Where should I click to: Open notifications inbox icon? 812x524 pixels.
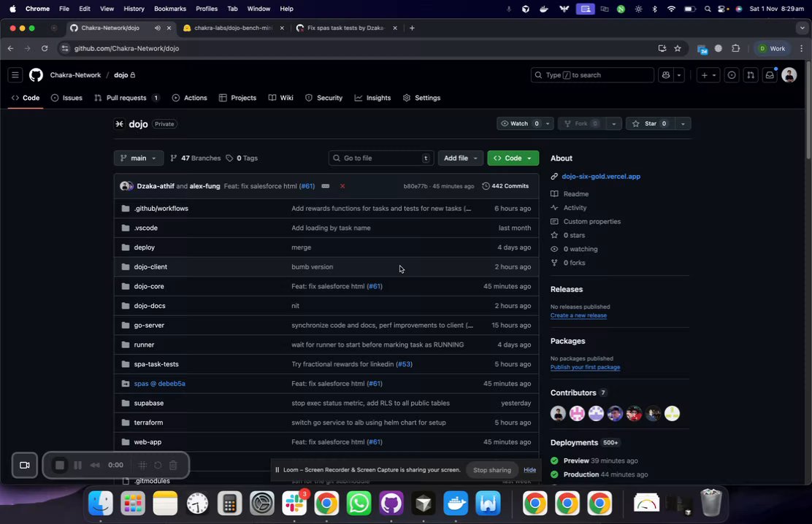770,75
